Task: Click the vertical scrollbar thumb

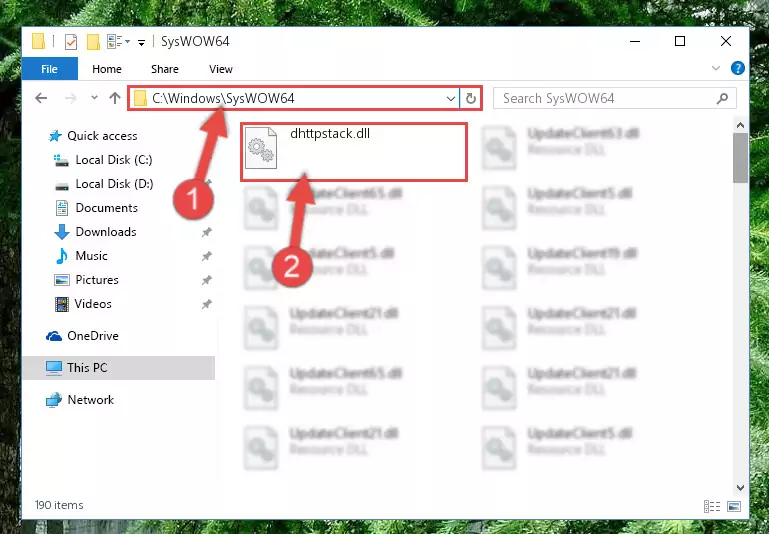Action: (740, 158)
